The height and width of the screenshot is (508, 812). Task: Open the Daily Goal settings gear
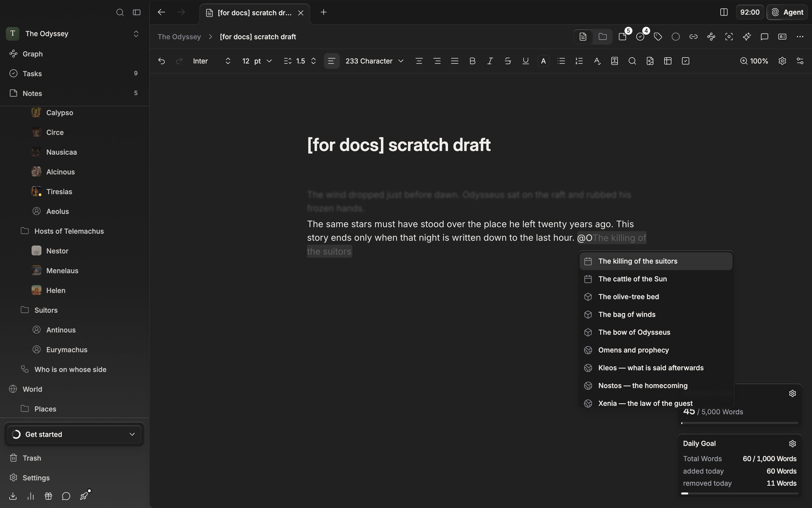coord(793,443)
